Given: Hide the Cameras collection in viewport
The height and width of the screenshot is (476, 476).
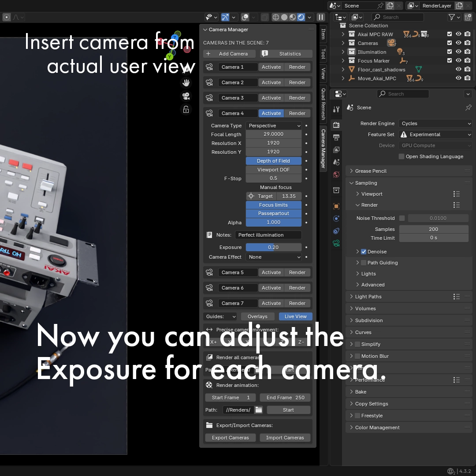Looking at the screenshot, I should pyautogui.click(x=458, y=43).
